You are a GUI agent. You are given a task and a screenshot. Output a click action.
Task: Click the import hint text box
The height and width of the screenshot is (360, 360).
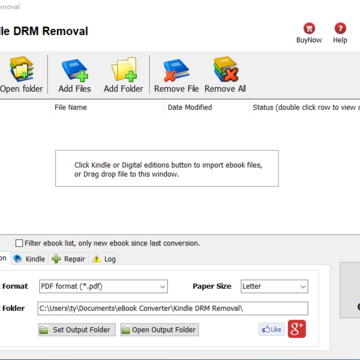pos(167,168)
